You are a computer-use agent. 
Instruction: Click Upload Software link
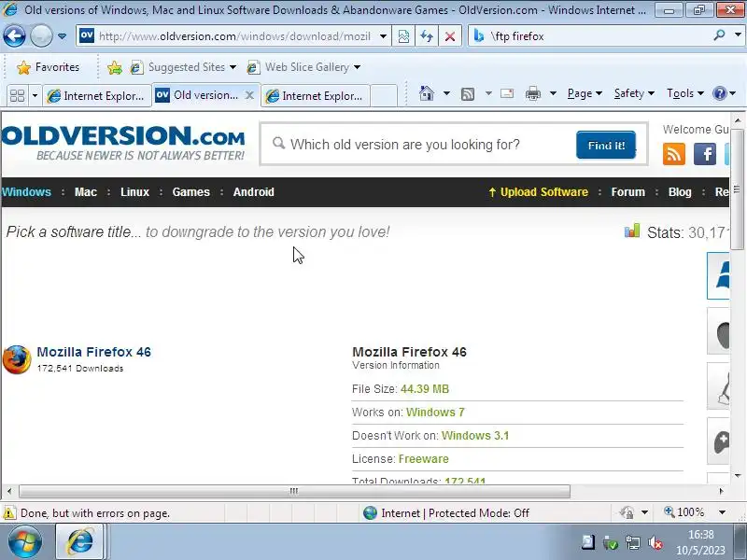click(539, 192)
